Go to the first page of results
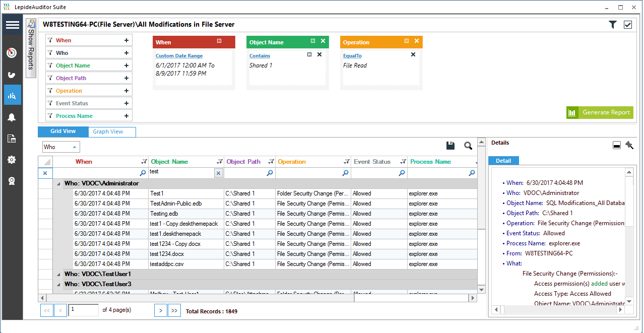 pos(46,310)
